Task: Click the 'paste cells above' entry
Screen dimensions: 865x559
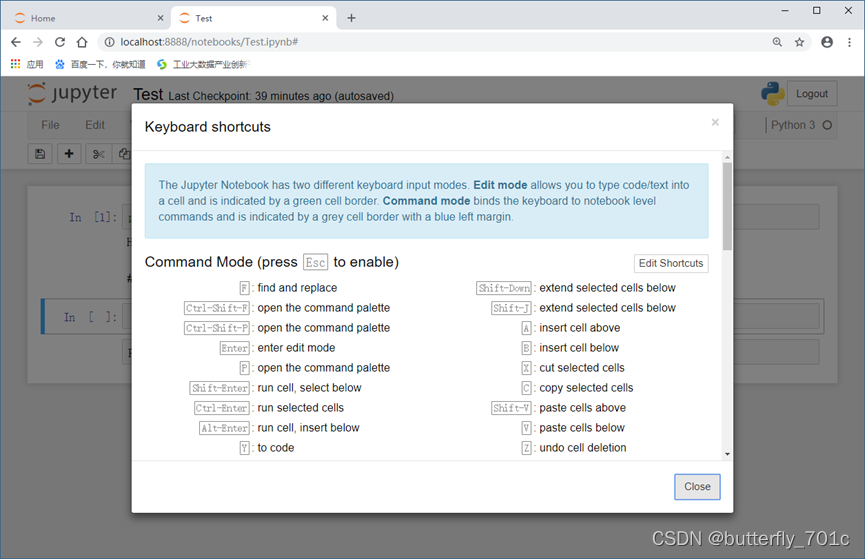Action: (582, 408)
